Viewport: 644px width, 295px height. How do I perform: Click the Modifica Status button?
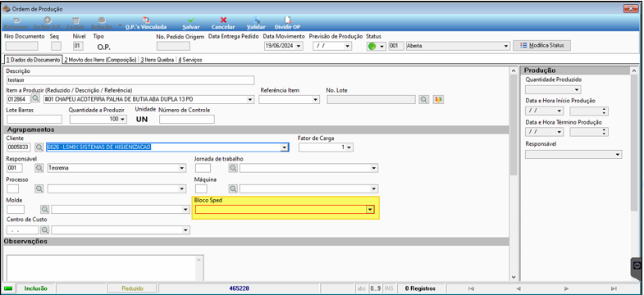tap(541, 46)
